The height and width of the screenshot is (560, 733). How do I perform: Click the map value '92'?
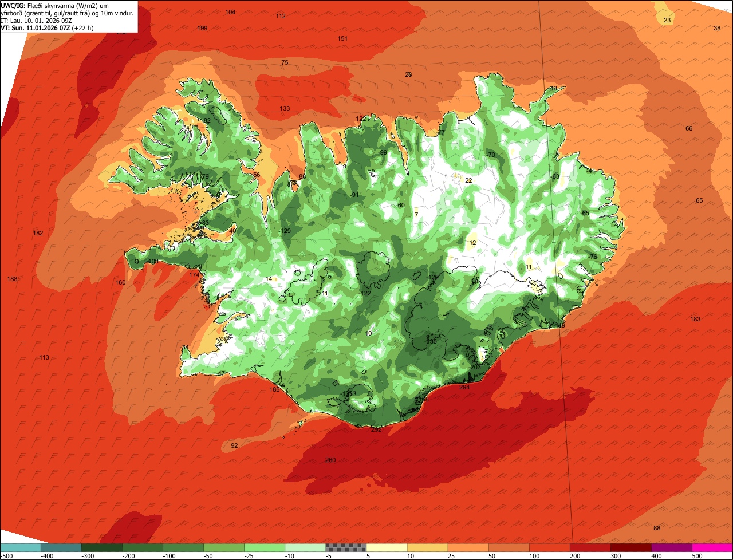(234, 445)
